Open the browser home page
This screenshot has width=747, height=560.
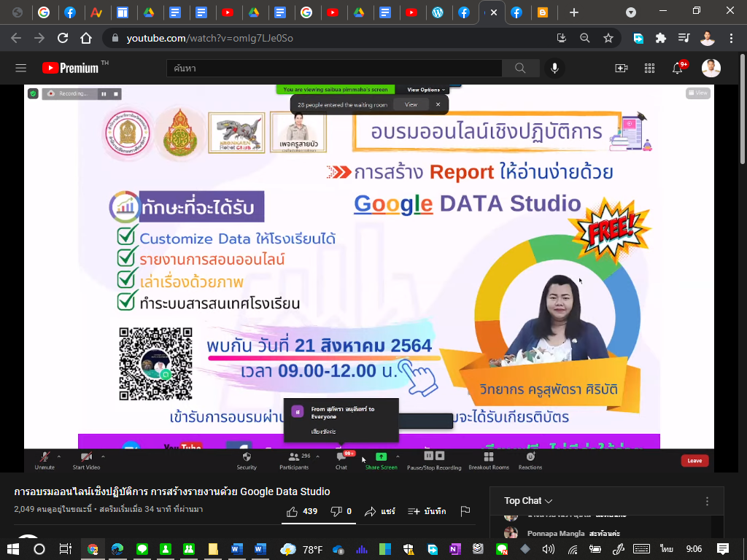pyautogui.click(x=86, y=38)
